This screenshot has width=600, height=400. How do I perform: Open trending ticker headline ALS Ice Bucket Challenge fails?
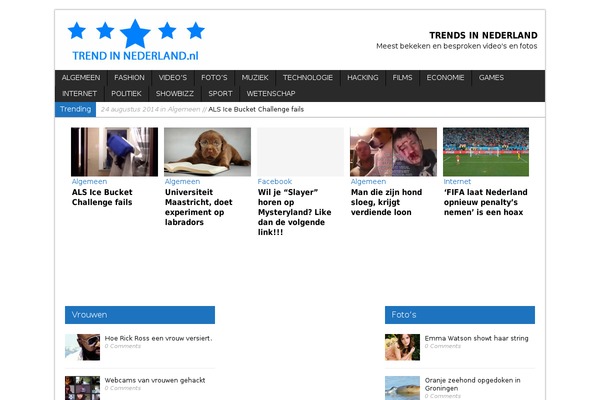coord(256,109)
